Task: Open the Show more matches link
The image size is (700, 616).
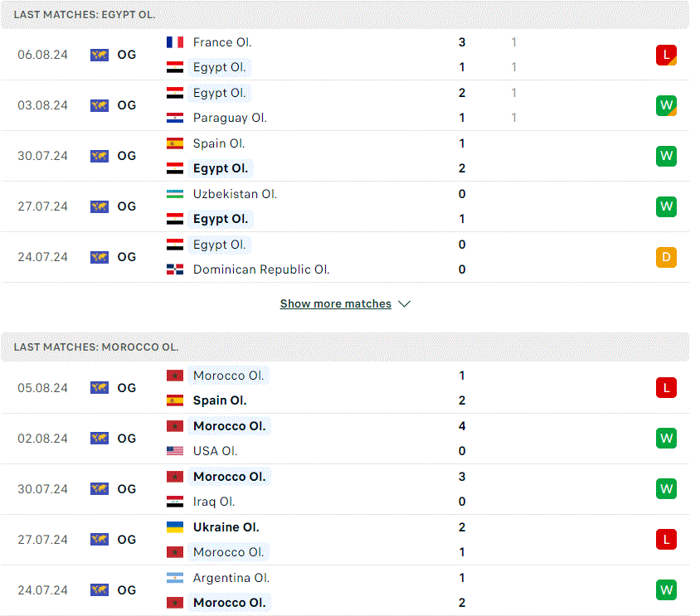Action: click(335, 304)
